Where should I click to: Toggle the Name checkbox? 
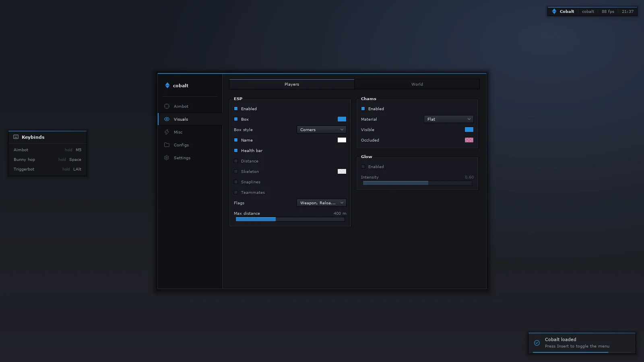236,140
